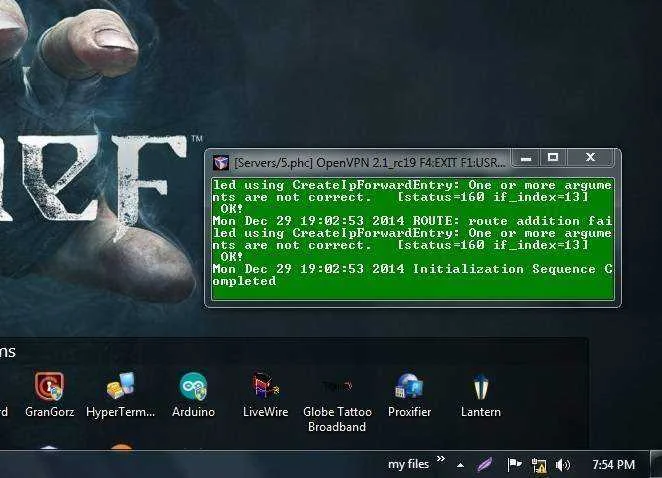The image size is (662, 478).
Task: Open the Lantern shortcut
Action: pos(480,395)
